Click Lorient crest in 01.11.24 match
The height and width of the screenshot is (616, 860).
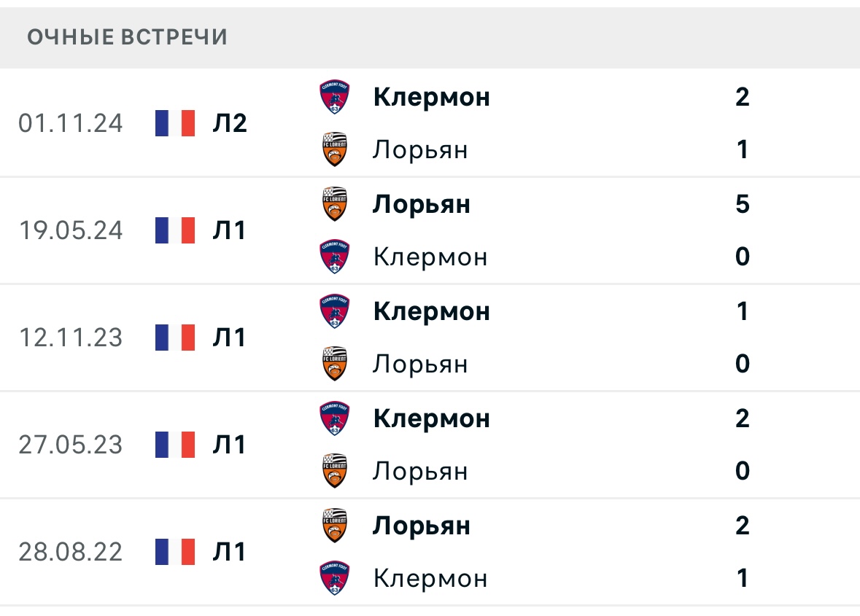pyautogui.click(x=335, y=150)
